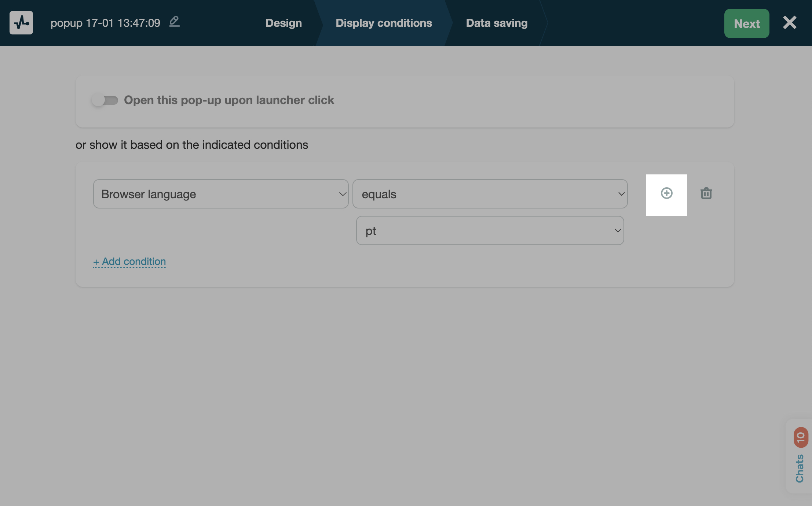Click the red 10 chats badge
This screenshot has width=812, height=506.
pyautogui.click(x=801, y=437)
